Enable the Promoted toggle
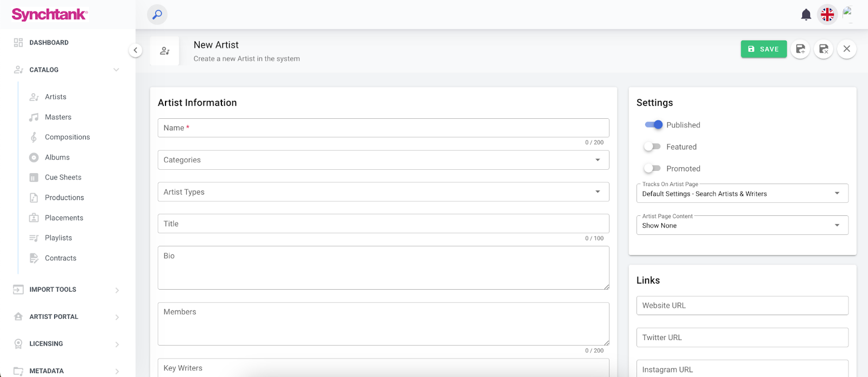Image resolution: width=868 pixels, height=377 pixels. (x=652, y=169)
